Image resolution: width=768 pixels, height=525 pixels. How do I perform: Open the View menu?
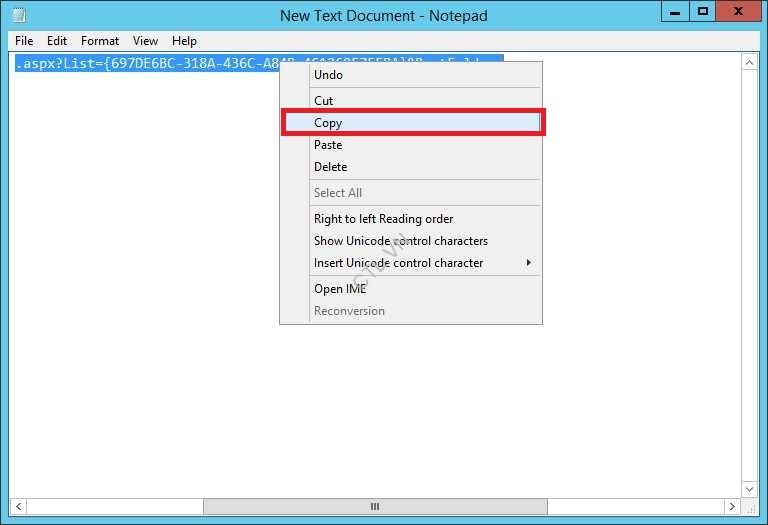coord(146,41)
